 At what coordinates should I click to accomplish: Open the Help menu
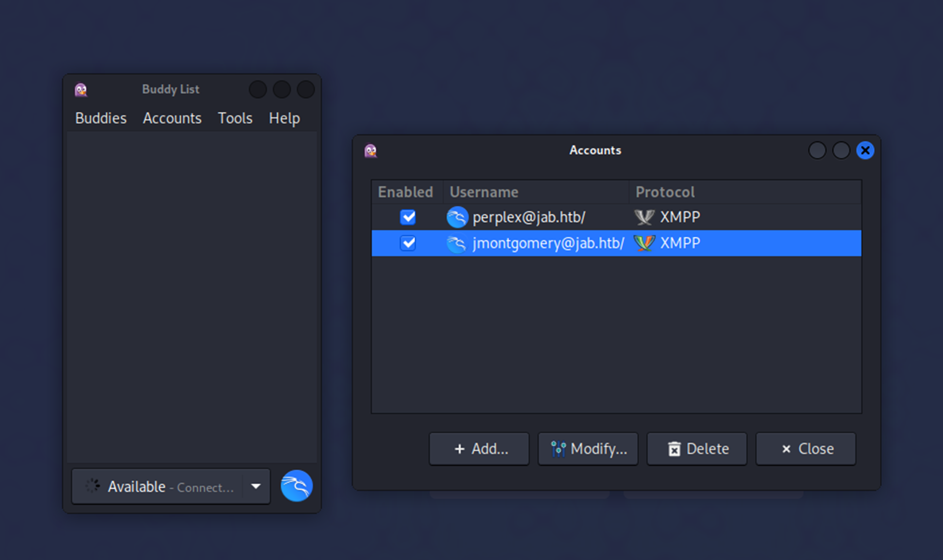(x=284, y=118)
